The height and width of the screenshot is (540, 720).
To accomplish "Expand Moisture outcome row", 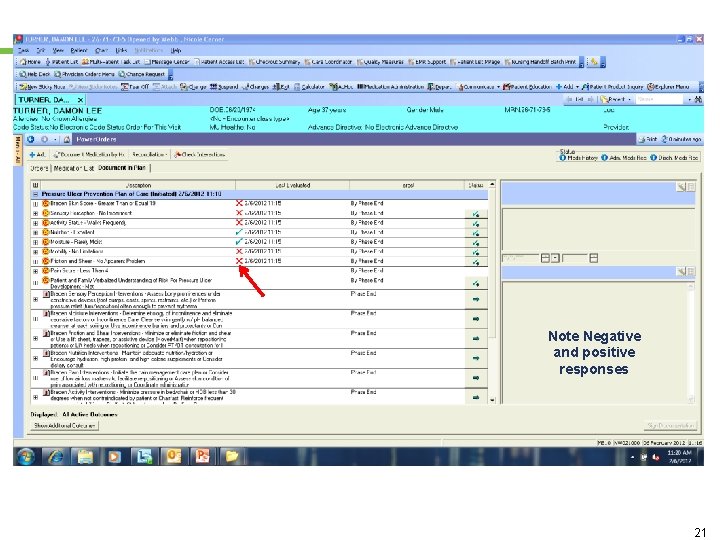I will 35,242.
